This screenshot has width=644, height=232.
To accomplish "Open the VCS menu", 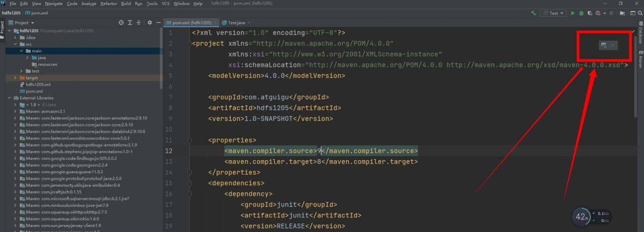I will point(166,4).
